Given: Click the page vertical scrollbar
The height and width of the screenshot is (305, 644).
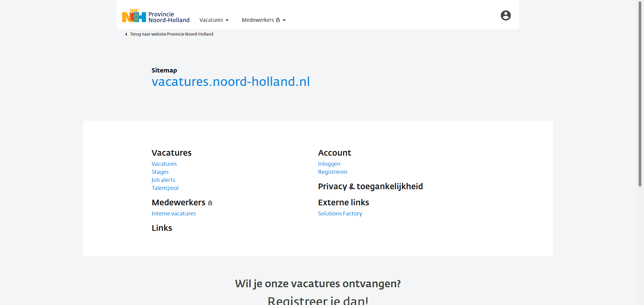Looking at the screenshot, I should click(x=640, y=94).
